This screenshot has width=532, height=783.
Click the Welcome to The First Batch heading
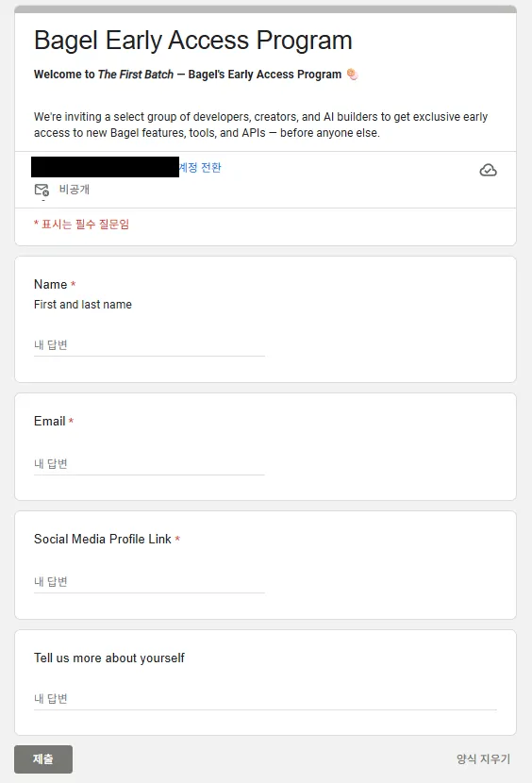[188, 75]
